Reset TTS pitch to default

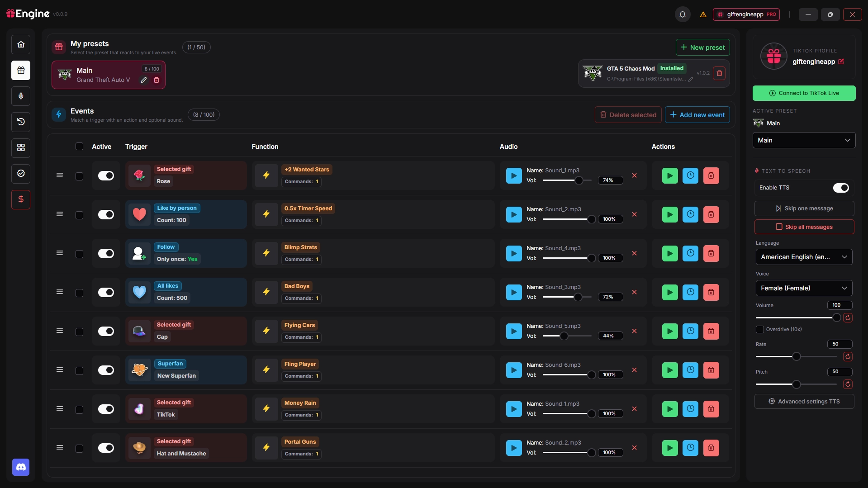(x=848, y=384)
